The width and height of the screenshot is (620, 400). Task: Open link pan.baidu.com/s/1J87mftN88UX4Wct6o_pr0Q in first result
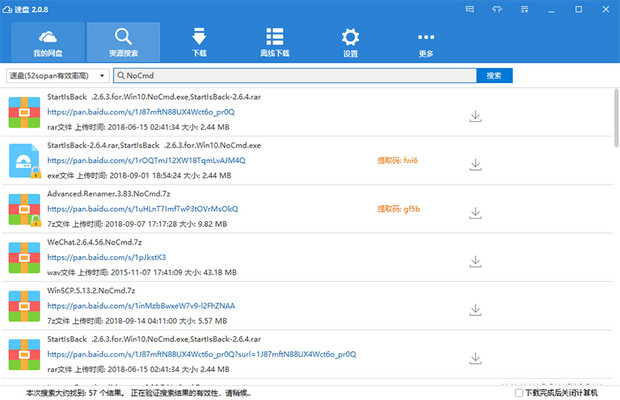pyautogui.click(x=141, y=112)
